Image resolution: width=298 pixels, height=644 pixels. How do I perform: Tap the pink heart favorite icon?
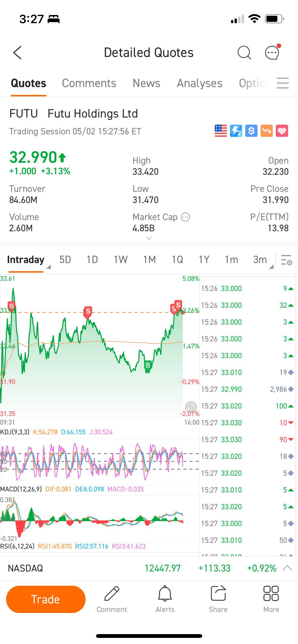[282, 131]
